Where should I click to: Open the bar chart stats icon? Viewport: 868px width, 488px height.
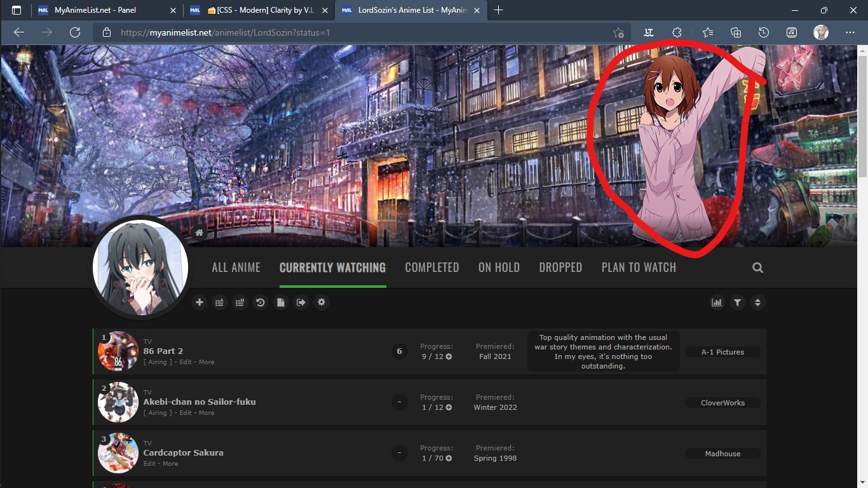click(x=717, y=303)
